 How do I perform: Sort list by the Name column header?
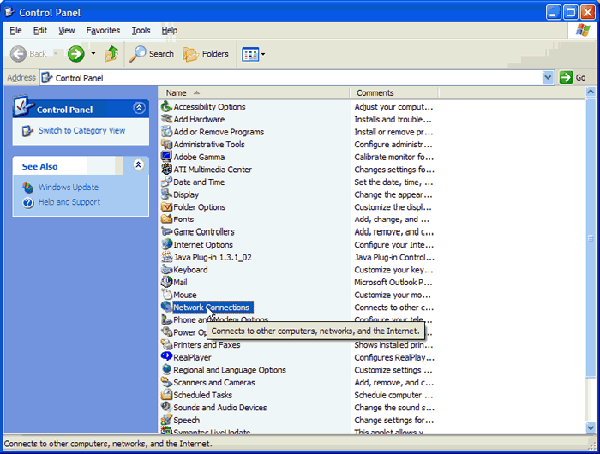[x=254, y=92]
